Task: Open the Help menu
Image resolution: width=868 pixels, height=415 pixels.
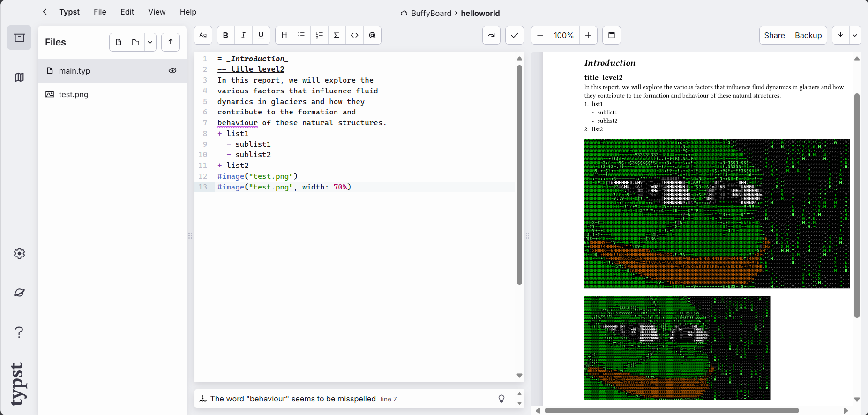Action: [188, 12]
